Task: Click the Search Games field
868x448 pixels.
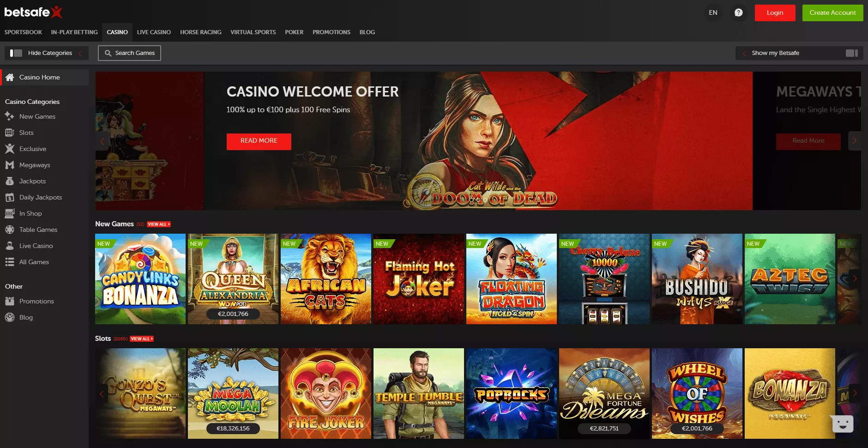Action: (129, 53)
